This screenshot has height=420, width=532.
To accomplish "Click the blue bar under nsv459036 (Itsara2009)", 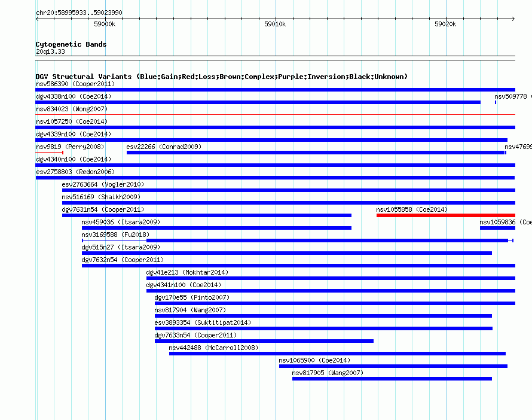I will coord(216,228).
